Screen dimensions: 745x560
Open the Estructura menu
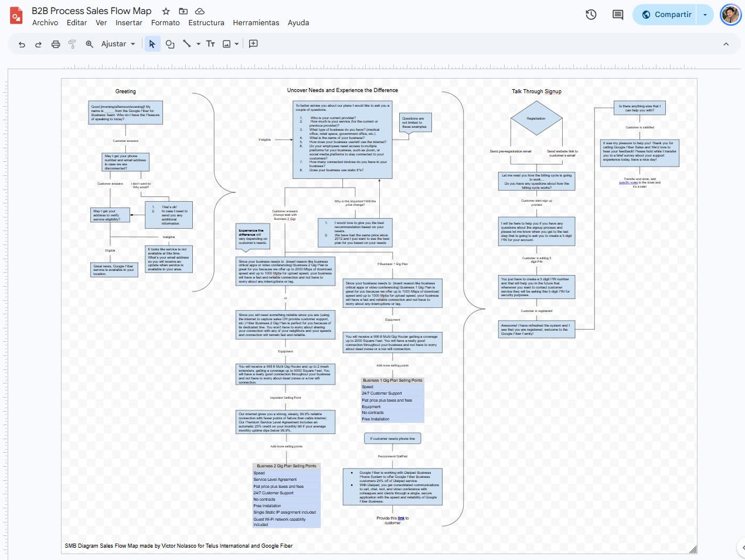[206, 23]
